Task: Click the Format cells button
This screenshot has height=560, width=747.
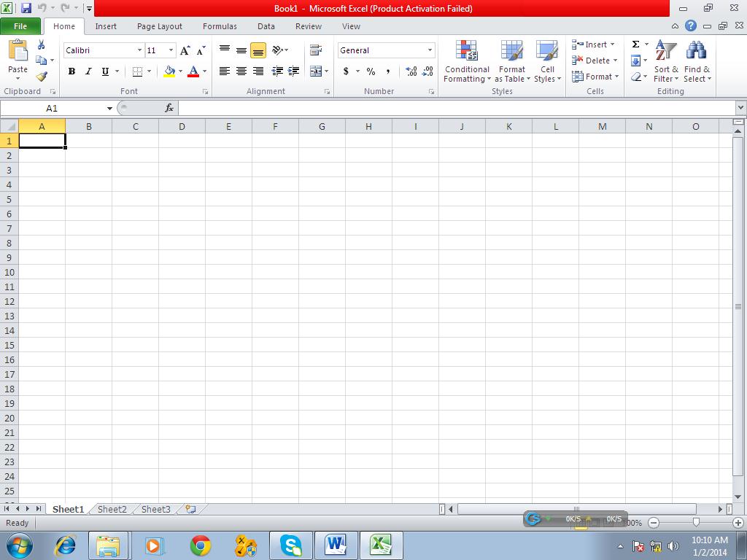Action: coord(595,77)
